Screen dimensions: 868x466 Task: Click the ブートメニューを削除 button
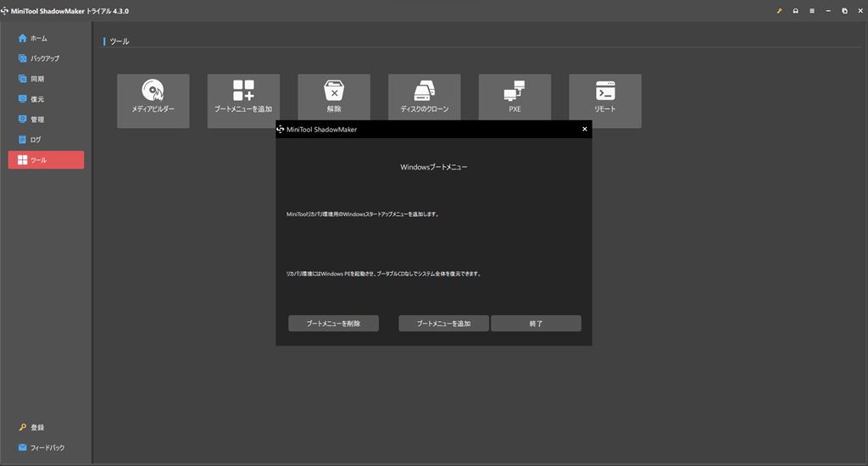pyautogui.click(x=333, y=323)
